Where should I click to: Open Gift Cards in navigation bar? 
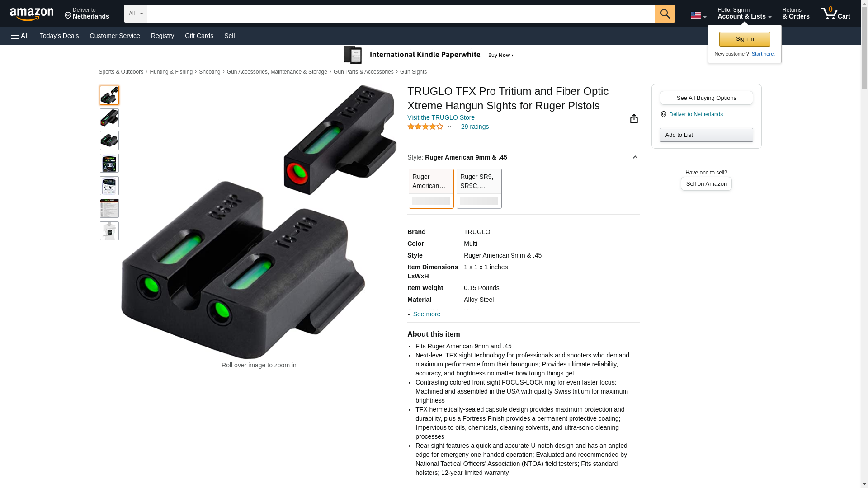tap(199, 36)
